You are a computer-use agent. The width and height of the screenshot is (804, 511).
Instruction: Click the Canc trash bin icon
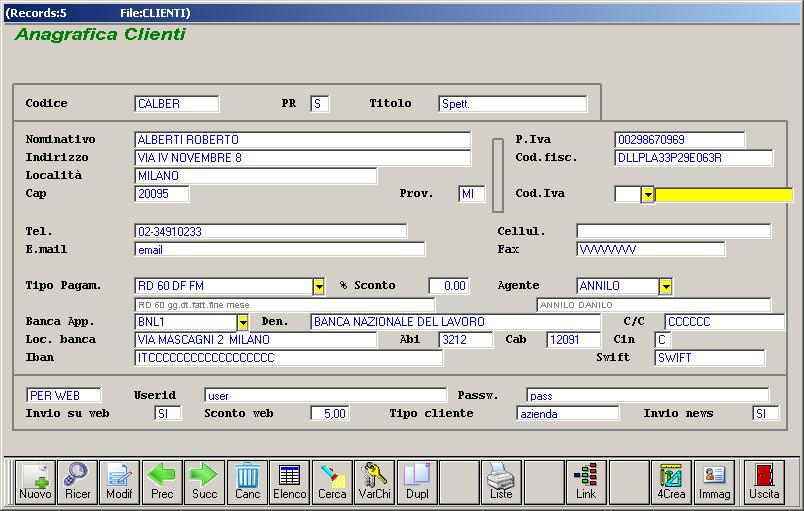tap(247, 482)
